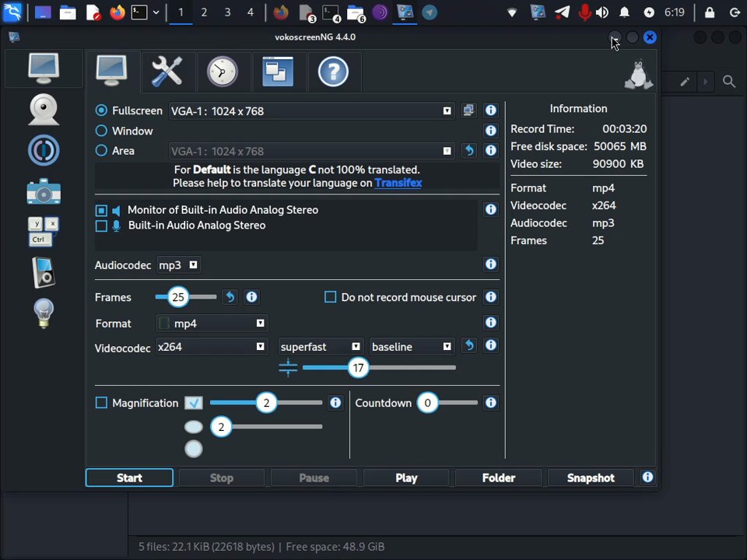
Task: Switch to the screen recording monitor tab
Action: click(x=111, y=71)
